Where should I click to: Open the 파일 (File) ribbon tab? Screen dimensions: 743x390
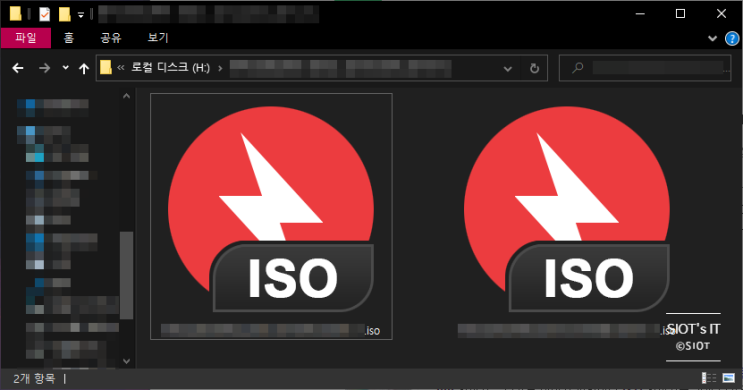pos(26,38)
